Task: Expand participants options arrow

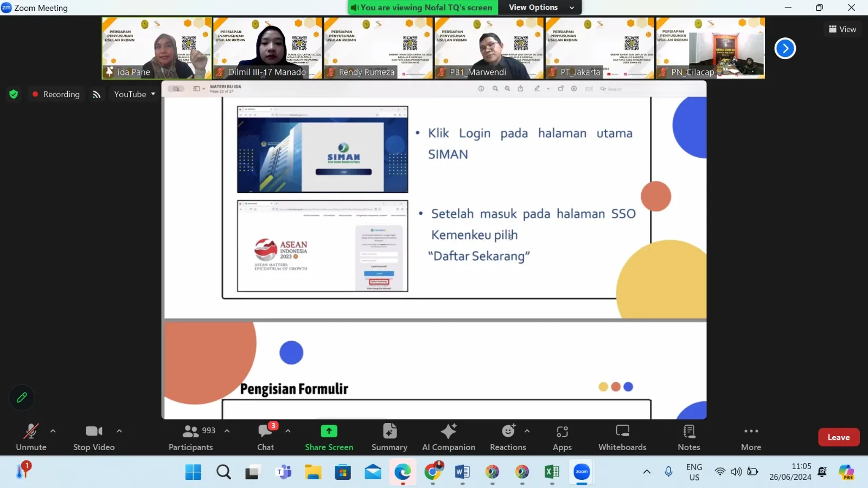Action: (227, 431)
